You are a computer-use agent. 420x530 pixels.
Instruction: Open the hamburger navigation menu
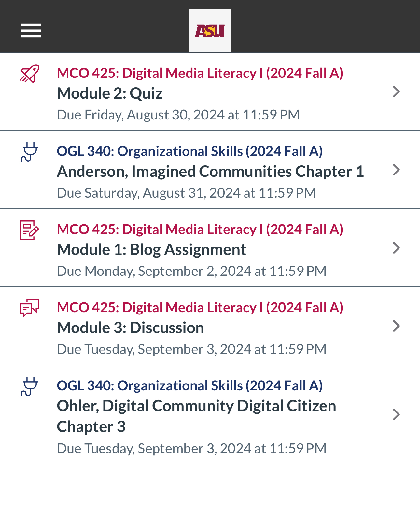(x=31, y=31)
